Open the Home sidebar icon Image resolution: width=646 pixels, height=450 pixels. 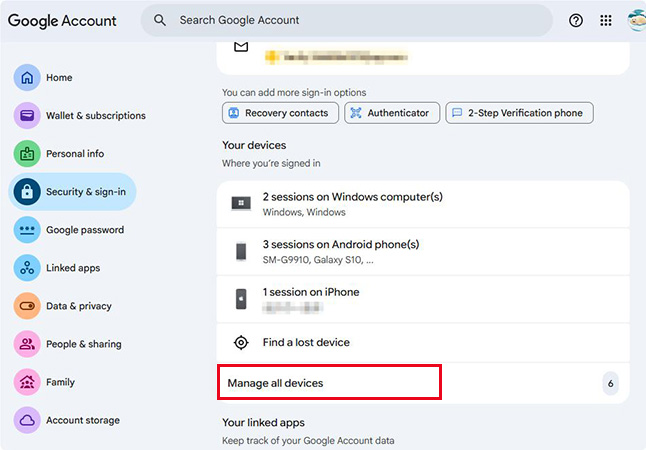click(x=27, y=77)
